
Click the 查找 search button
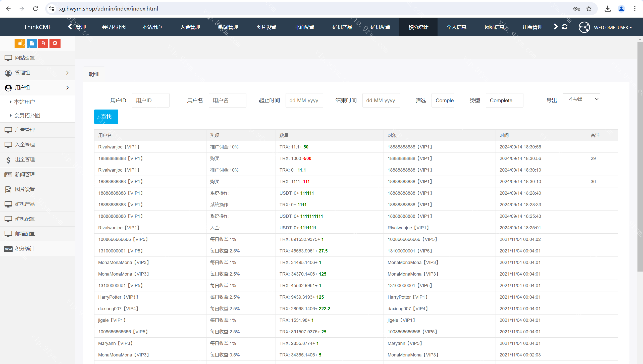pos(106,117)
